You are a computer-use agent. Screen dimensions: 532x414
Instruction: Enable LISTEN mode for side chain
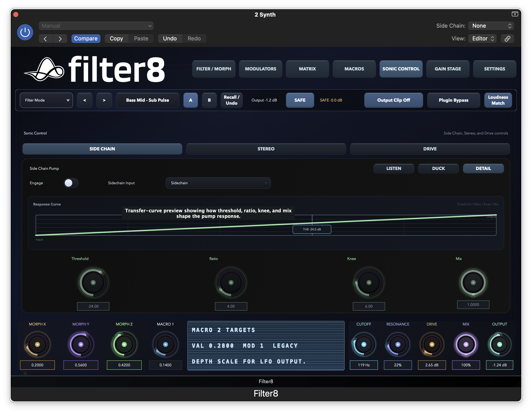394,168
